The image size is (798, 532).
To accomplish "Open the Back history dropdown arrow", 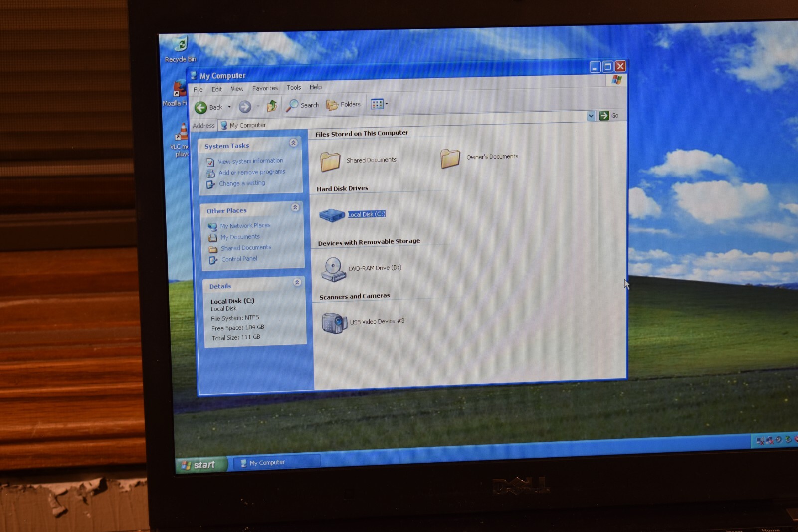I will [x=229, y=107].
